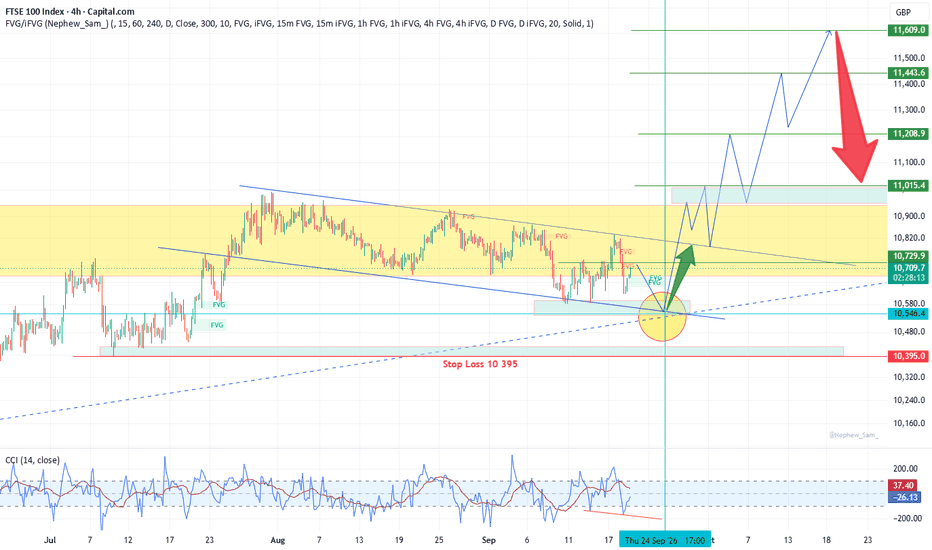Click the GBP currency button
932x550 pixels.
[903, 12]
